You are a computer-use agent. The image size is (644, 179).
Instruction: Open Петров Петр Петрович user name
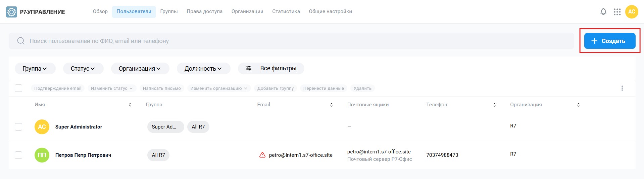[83, 155]
